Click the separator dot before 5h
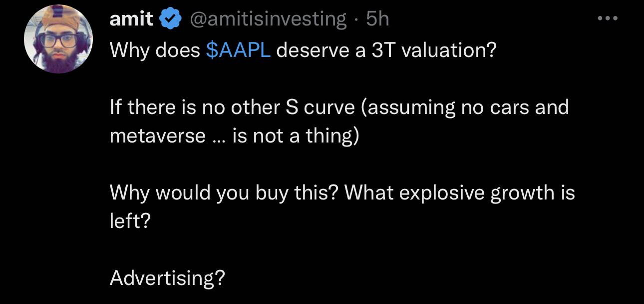Screen dimensions: 644x304 point(356,20)
